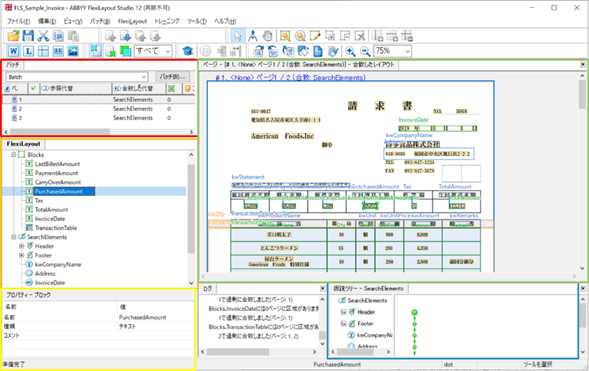Click the Copy icon in the toolbar

point(58,36)
